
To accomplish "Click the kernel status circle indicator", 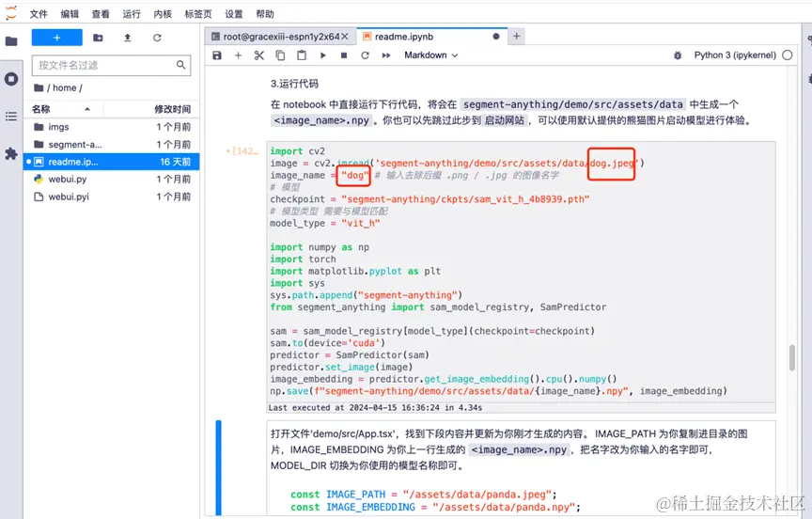I will [788, 55].
